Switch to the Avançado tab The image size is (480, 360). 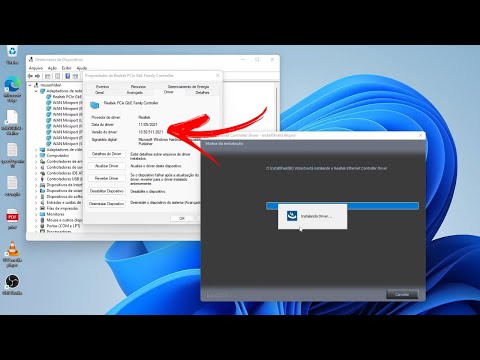click(x=135, y=93)
